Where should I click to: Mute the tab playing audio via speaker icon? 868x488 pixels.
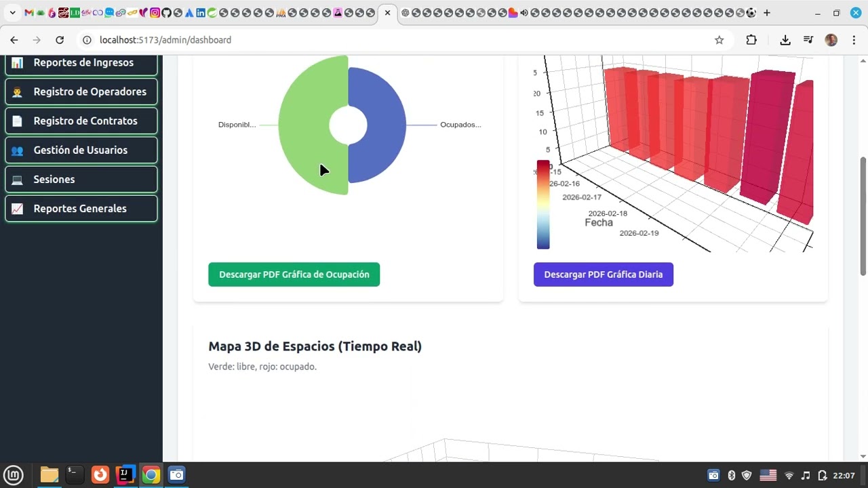[524, 13]
